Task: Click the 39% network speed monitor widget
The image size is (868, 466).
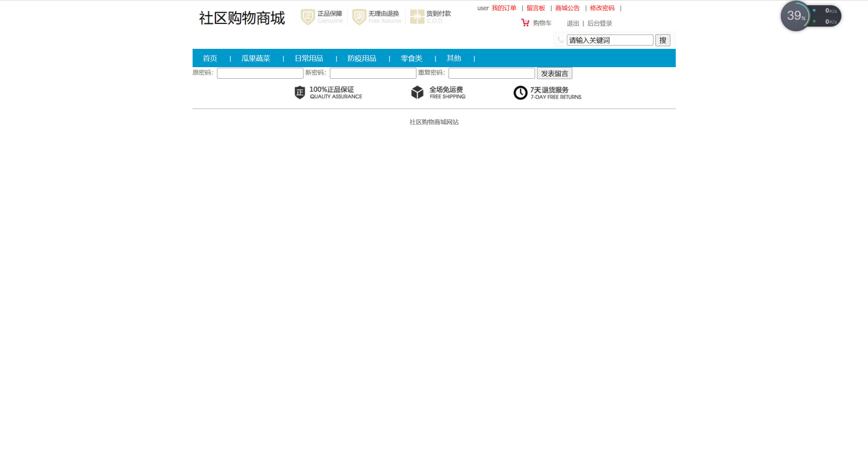Action: (x=796, y=16)
